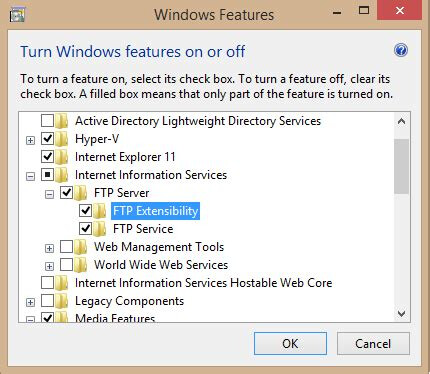The width and height of the screenshot is (430, 374).
Task: Collapse the Internet Information Services node
Action: point(30,176)
